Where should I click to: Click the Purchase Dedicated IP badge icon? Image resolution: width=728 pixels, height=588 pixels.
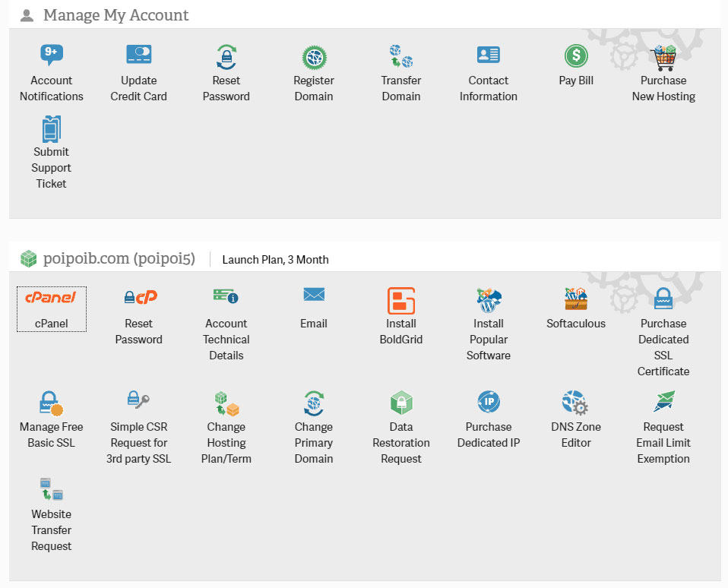(489, 402)
